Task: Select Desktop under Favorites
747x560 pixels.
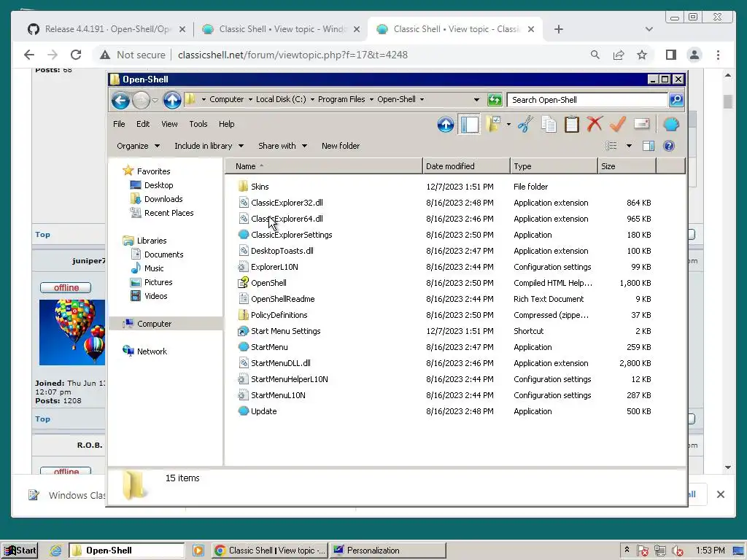Action: point(158,185)
